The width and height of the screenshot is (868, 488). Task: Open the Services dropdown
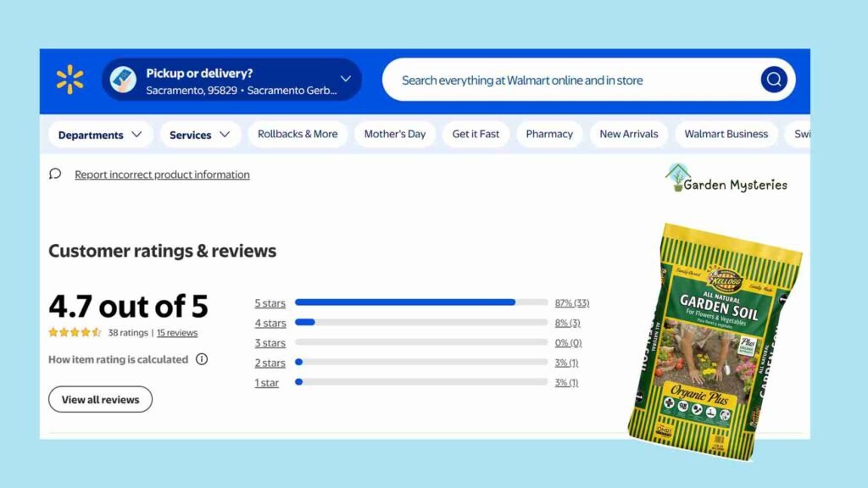coord(200,135)
